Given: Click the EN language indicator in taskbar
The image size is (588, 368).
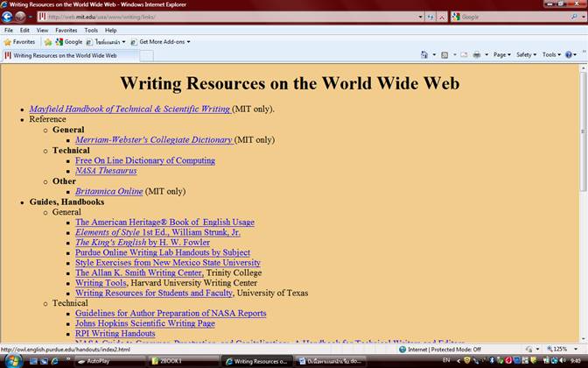Looking at the screenshot, I should click(x=446, y=360).
